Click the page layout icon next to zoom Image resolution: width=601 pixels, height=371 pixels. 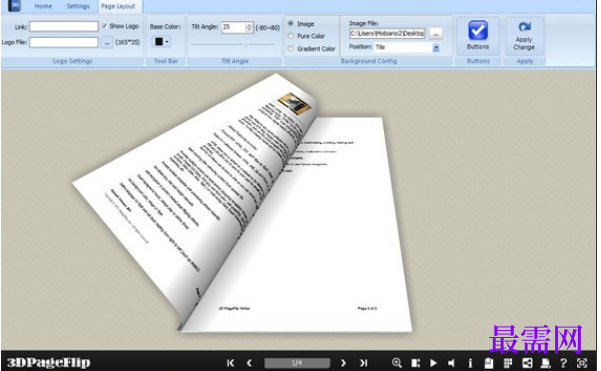pos(415,363)
